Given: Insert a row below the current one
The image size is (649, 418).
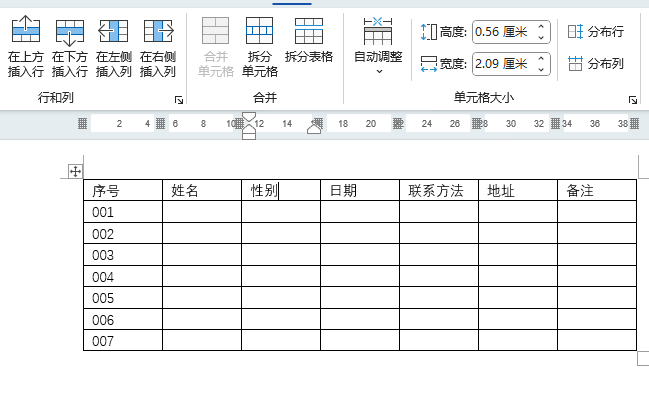Looking at the screenshot, I should (70, 46).
